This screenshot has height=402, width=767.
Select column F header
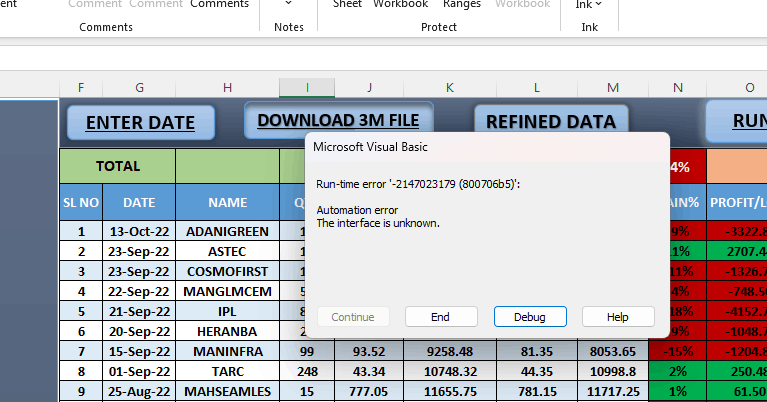[x=81, y=88]
